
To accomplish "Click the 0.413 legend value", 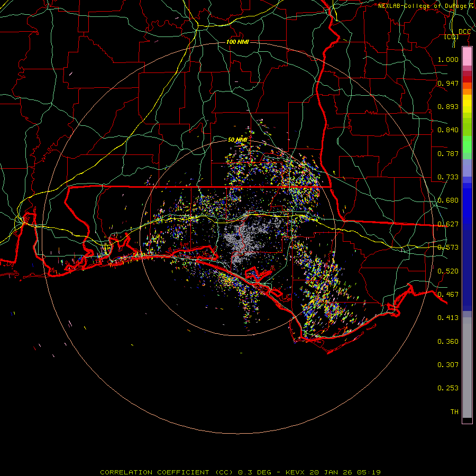I will (448, 318).
